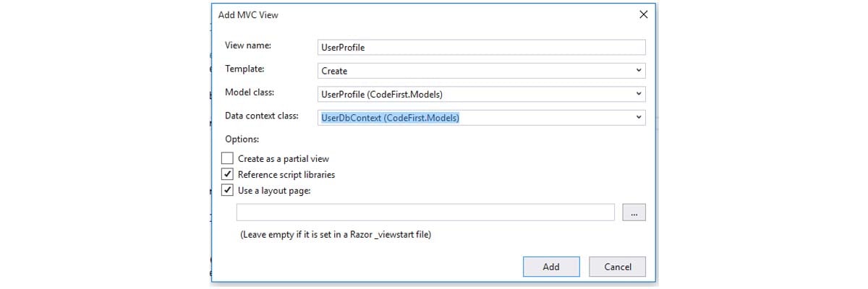Open the Template dropdown arrow

[x=638, y=71]
